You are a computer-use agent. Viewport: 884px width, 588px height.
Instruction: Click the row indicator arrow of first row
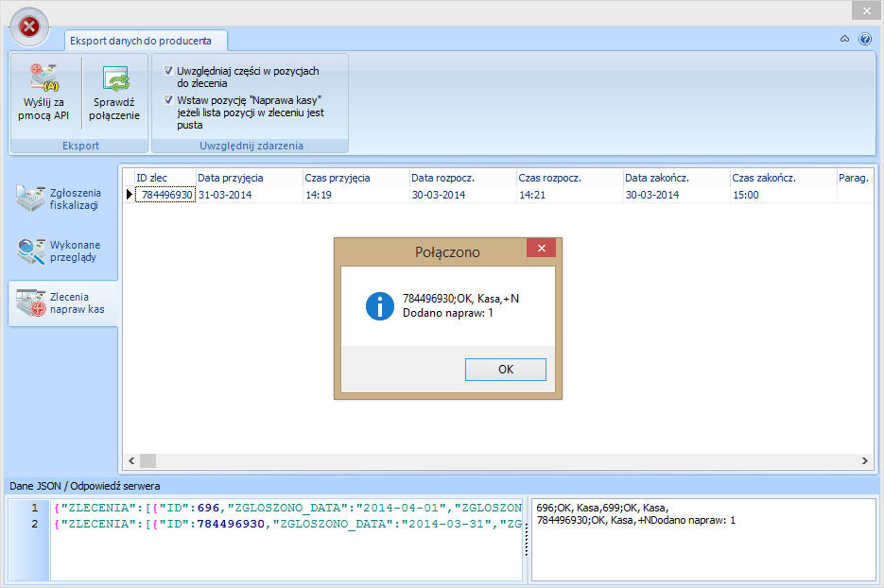(x=130, y=195)
